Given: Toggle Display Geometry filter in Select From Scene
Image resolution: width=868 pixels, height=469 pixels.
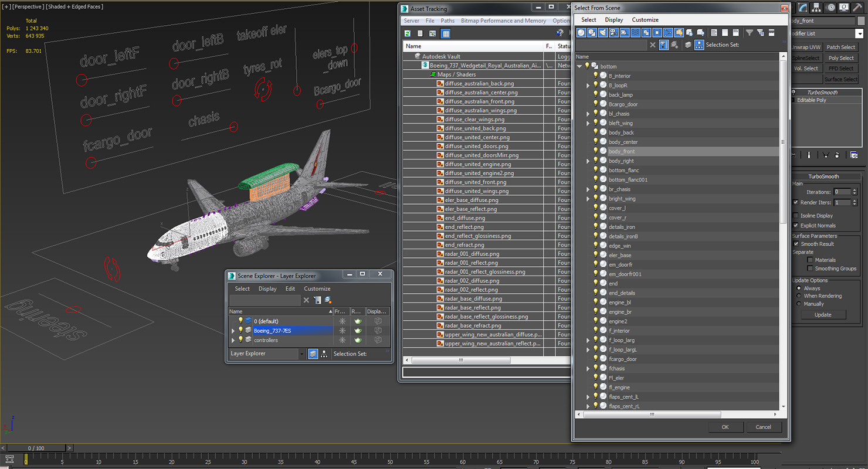Looking at the screenshot, I should (581, 33).
